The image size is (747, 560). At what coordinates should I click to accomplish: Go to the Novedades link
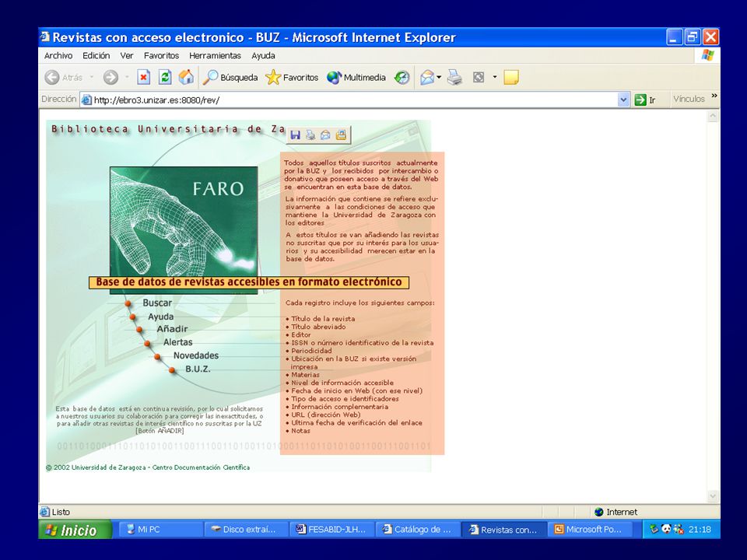coord(196,355)
